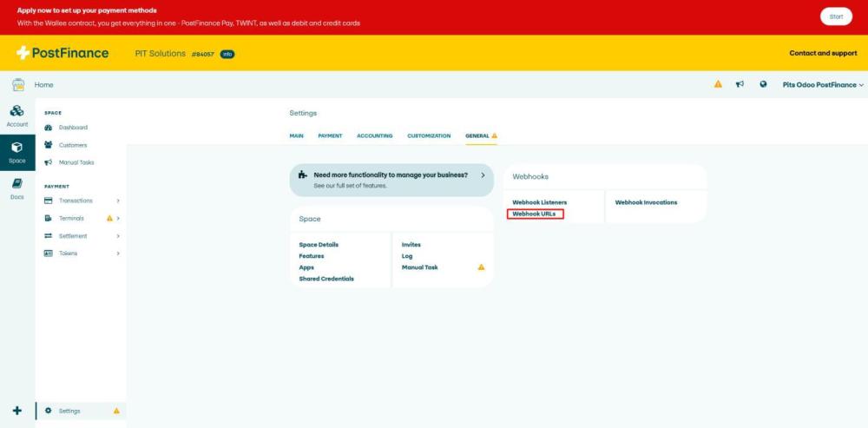Click the warning icon next to Manual Task
Screen dimensions: 868x428
(x=481, y=267)
